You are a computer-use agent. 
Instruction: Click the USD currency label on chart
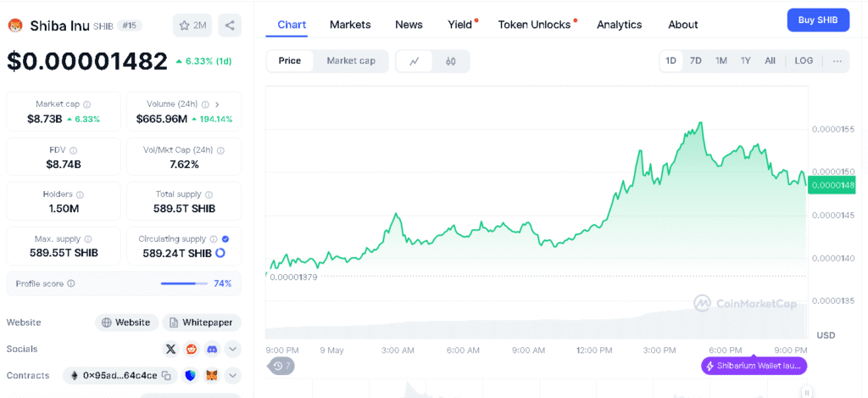(826, 335)
